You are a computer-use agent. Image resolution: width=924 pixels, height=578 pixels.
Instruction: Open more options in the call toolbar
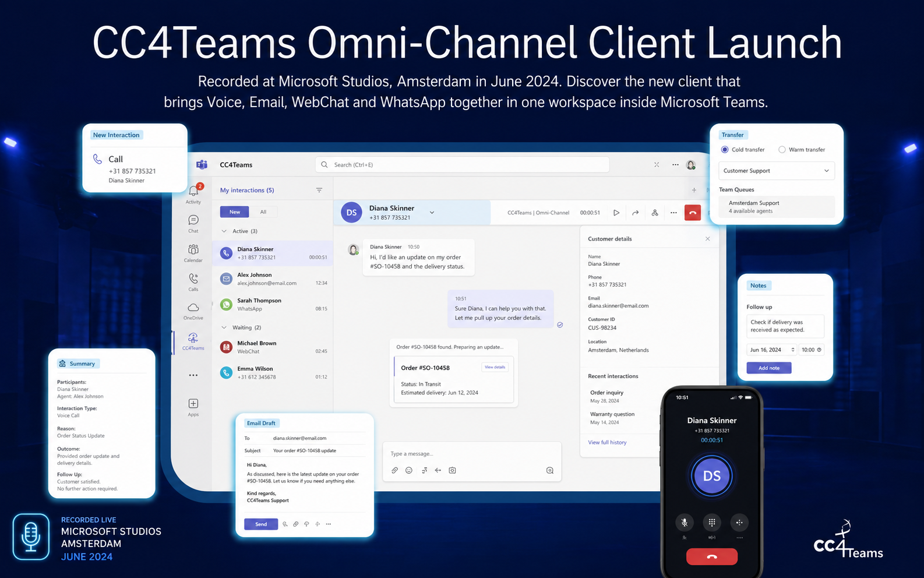pyautogui.click(x=673, y=213)
